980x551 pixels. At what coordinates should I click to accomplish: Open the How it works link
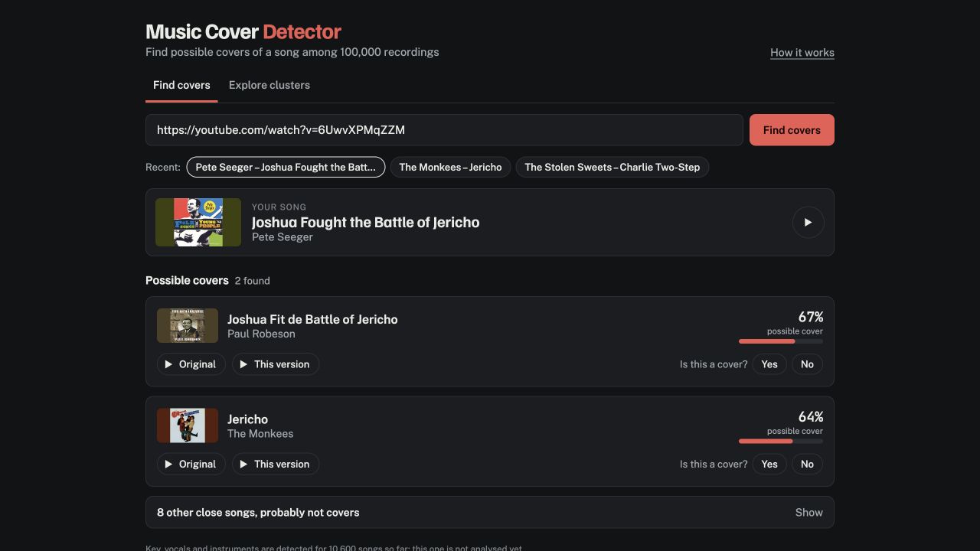point(802,53)
